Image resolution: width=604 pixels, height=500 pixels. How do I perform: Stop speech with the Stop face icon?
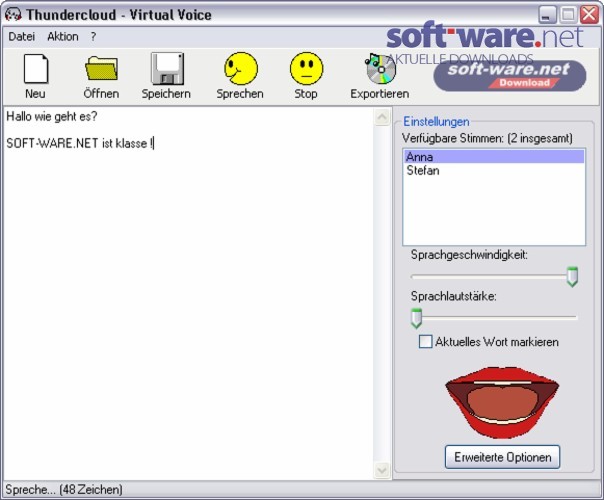click(x=307, y=69)
